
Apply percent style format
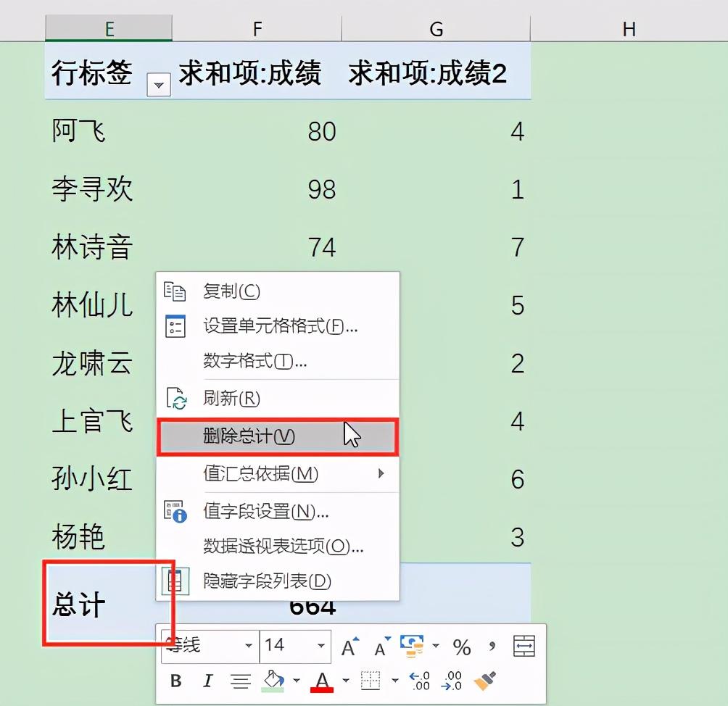[461, 647]
